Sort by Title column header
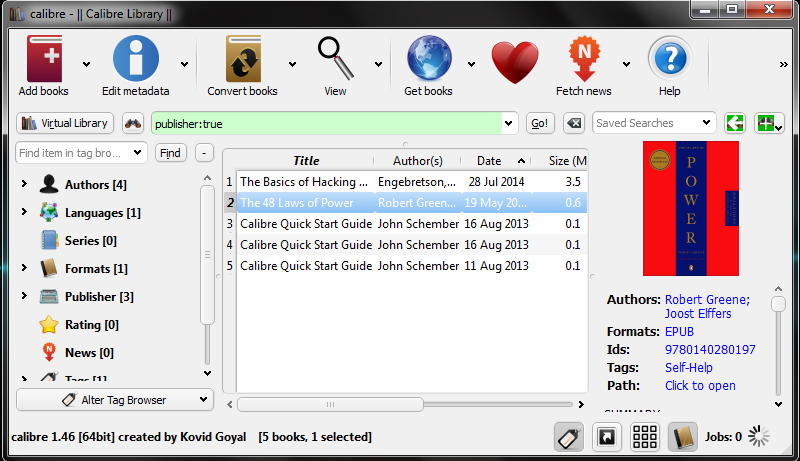The image size is (800, 461). (306, 161)
